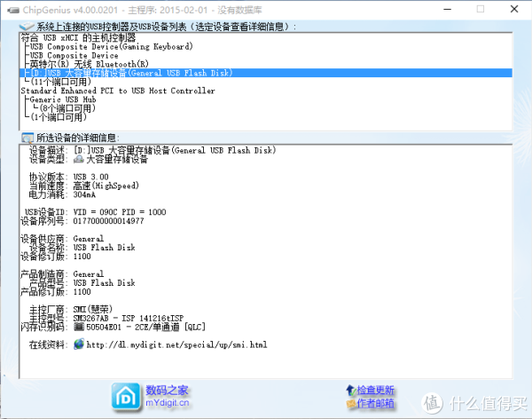Screen dimensions: 532x419
Task: Click the 产品修订版 value 1100
Action: (x=82, y=291)
